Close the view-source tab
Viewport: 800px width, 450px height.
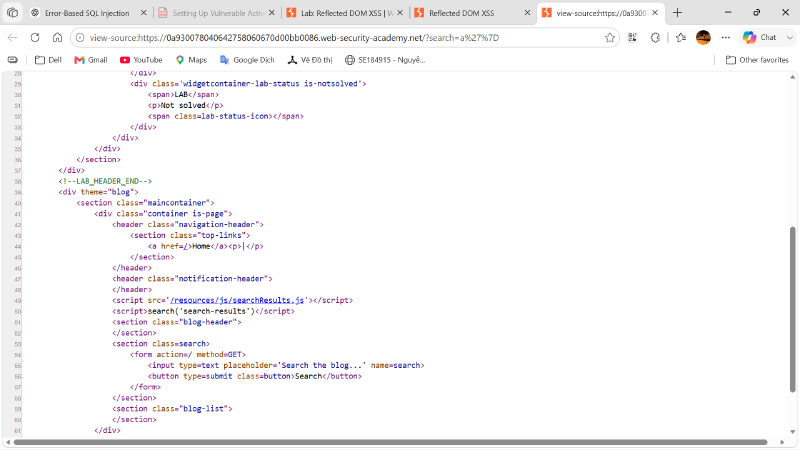point(655,13)
